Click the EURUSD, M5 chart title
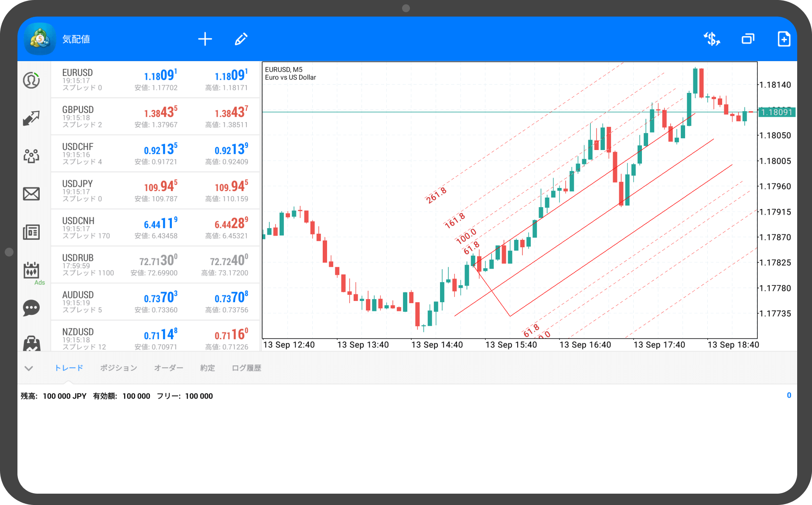 click(283, 70)
